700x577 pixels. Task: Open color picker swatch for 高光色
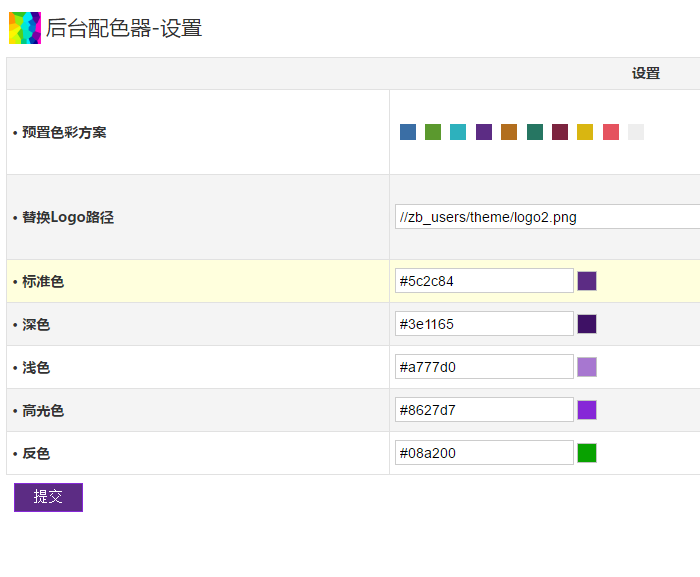587,410
